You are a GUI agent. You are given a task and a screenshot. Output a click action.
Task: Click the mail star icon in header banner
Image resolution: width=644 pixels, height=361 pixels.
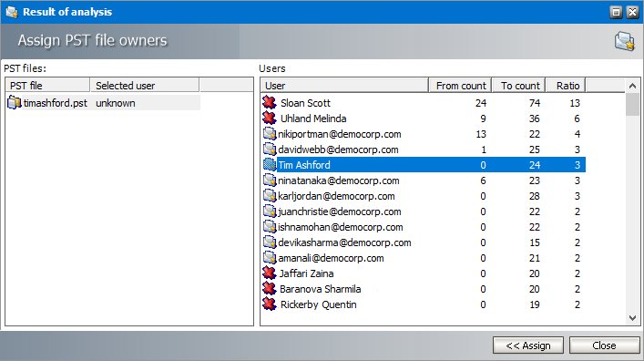click(x=624, y=41)
